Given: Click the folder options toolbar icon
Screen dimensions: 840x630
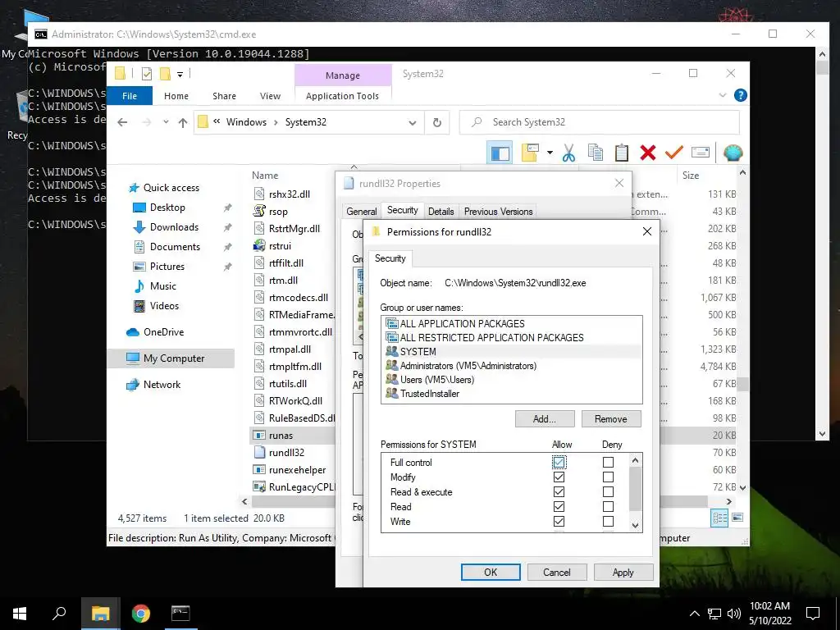Looking at the screenshot, I should (530, 153).
